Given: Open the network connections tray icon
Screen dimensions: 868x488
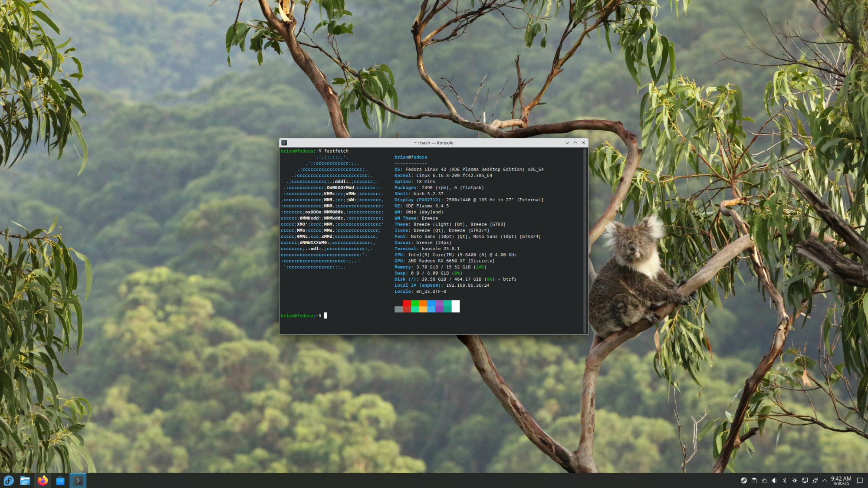Looking at the screenshot, I should coord(805,481).
